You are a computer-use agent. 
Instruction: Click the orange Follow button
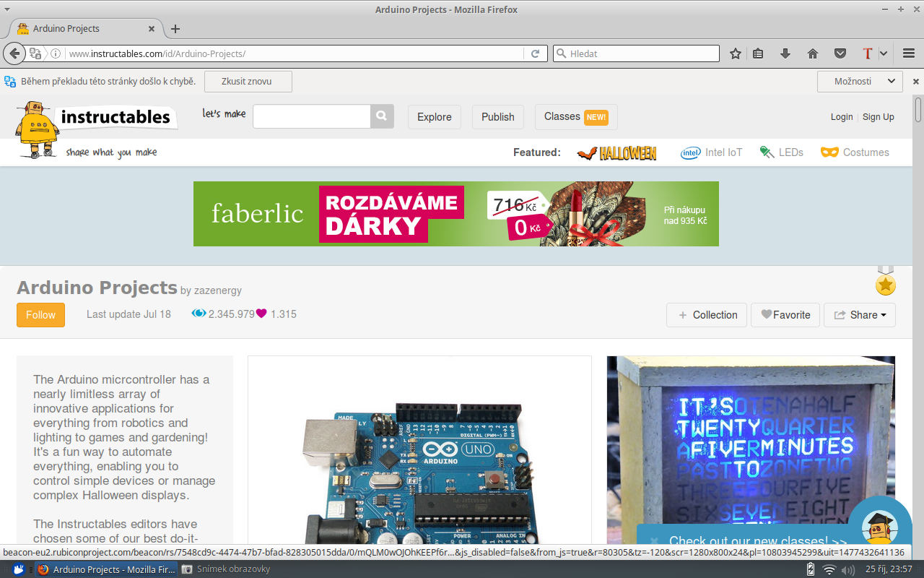[40, 315]
